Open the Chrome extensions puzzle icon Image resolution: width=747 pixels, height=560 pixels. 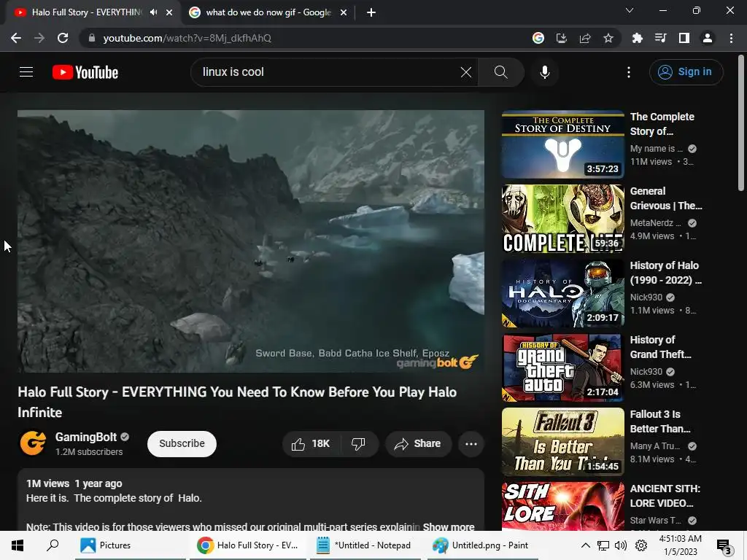point(637,38)
